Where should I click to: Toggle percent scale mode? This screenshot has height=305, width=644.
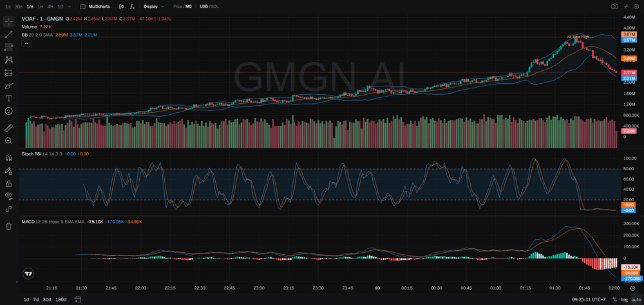[614, 299]
